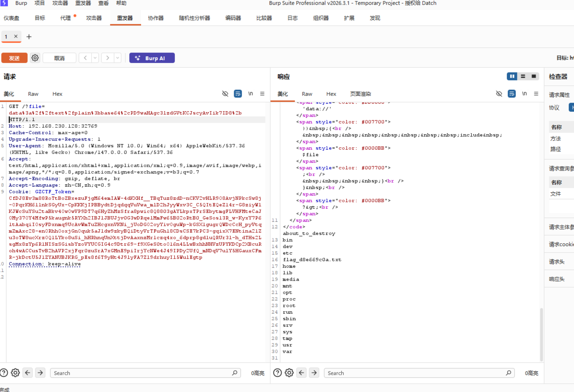Switch to the 编码器 tab
Image resolution: width=574 pixels, height=392 pixels.
click(233, 18)
